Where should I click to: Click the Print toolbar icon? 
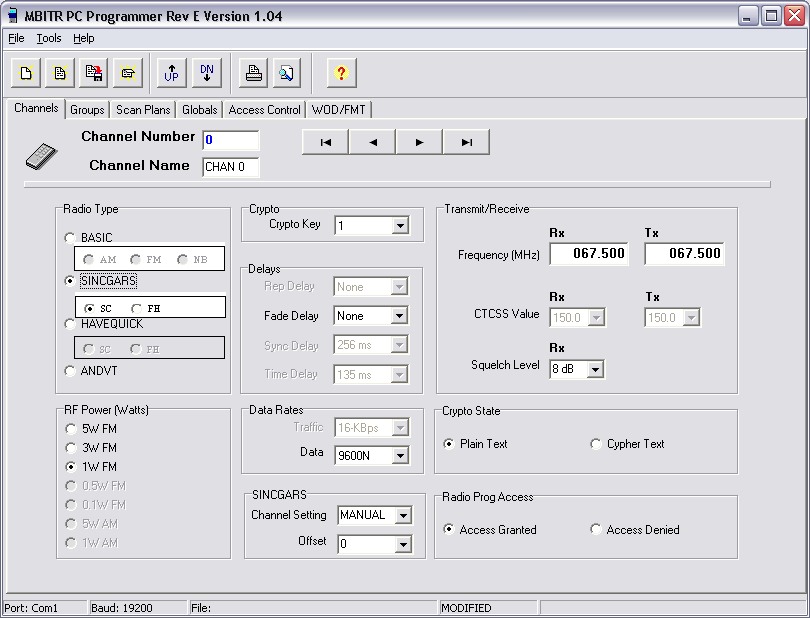pos(254,73)
